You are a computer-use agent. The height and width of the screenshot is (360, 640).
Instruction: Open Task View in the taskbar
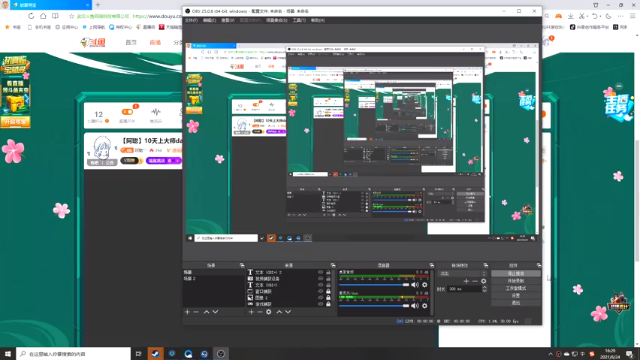coord(138,353)
